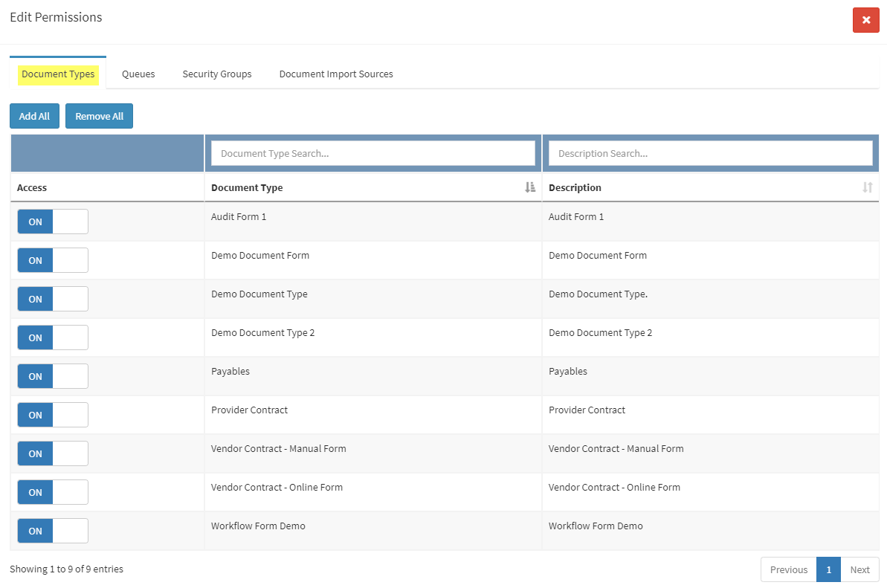Image resolution: width=887 pixels, height=588 pixels.
Task: Open the Security Groups tab
Action: pyautogui.click(x=217, y=74)
